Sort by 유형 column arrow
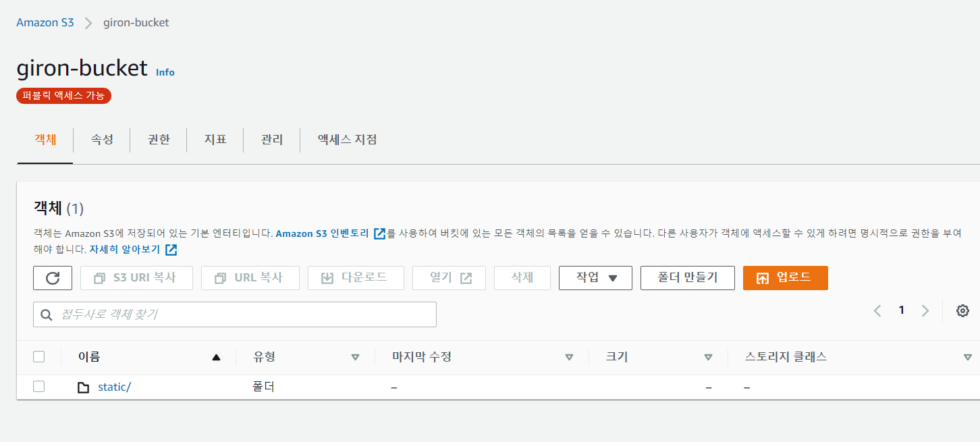This screenshot has height=442, width=980. (x=355, y=358)
